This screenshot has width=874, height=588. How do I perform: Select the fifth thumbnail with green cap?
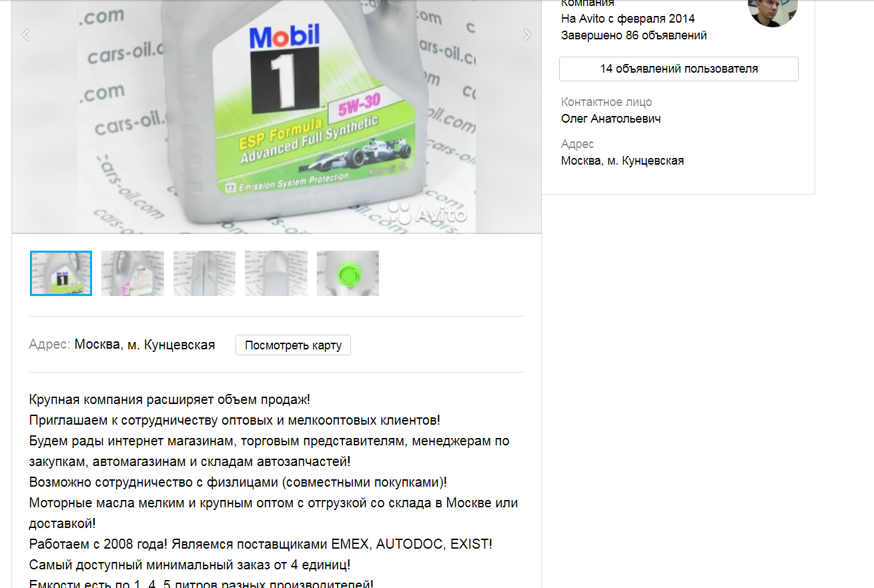coord(348,273)
